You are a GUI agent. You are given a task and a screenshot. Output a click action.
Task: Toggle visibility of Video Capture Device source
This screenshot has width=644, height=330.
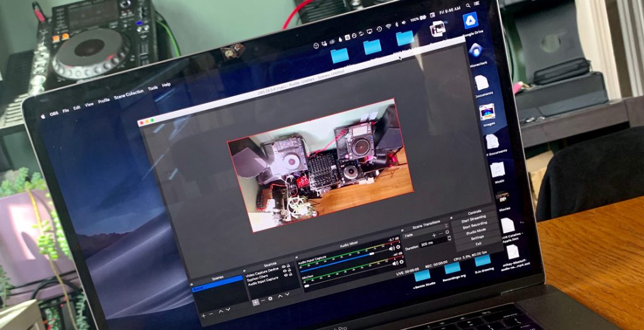(284, 267)
